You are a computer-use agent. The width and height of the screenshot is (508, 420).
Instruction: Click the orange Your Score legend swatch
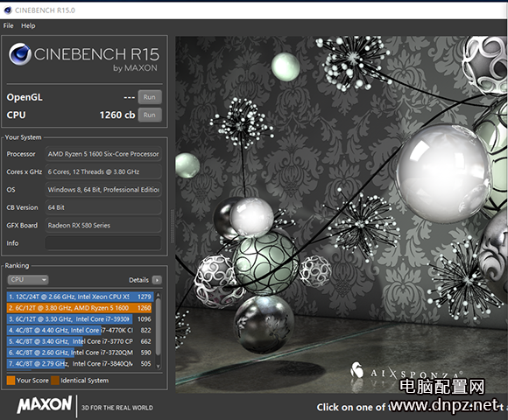click(x=11, y=381)
